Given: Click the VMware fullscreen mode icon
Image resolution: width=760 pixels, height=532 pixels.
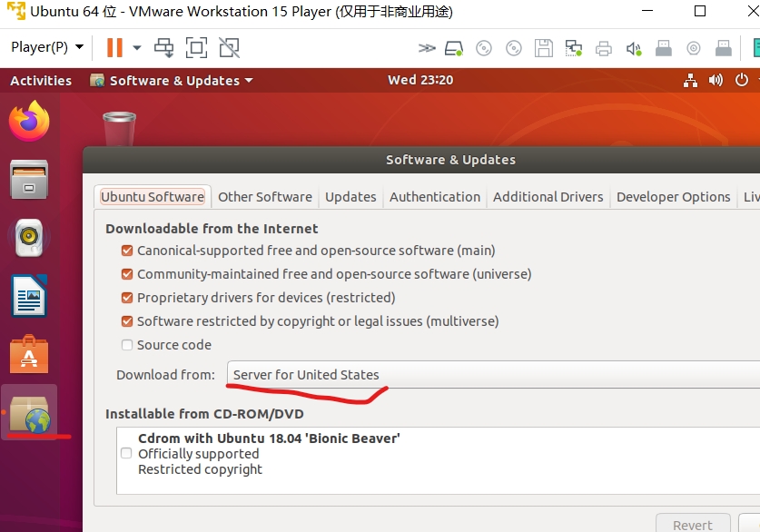Looking at the screenshot, I should [196, 47].
